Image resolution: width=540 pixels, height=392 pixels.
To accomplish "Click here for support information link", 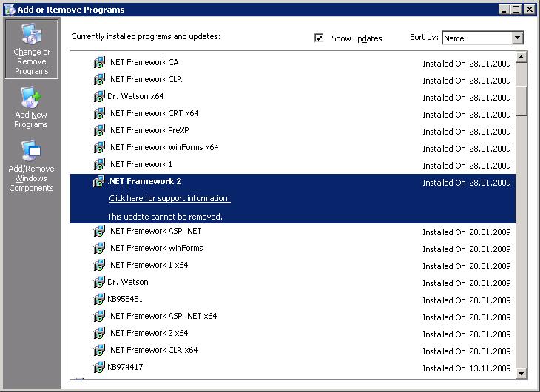I will 169,198.
